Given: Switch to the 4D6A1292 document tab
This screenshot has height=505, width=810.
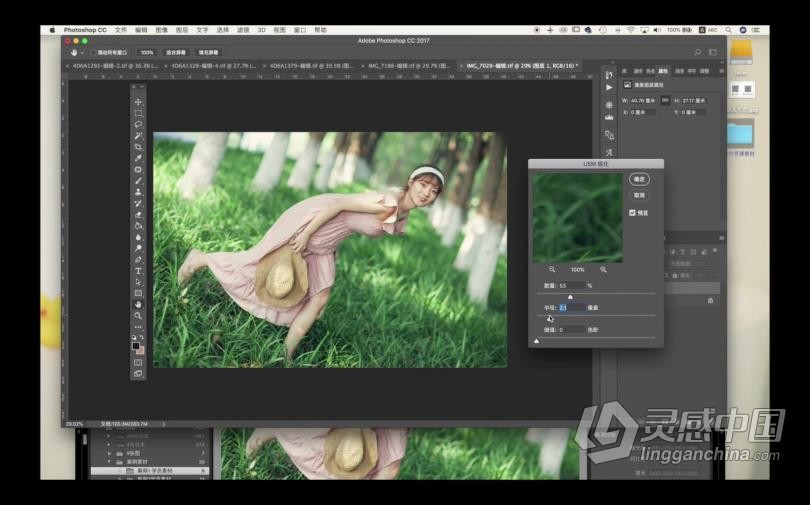Looking at the screenshot, I should coord(115,66).
